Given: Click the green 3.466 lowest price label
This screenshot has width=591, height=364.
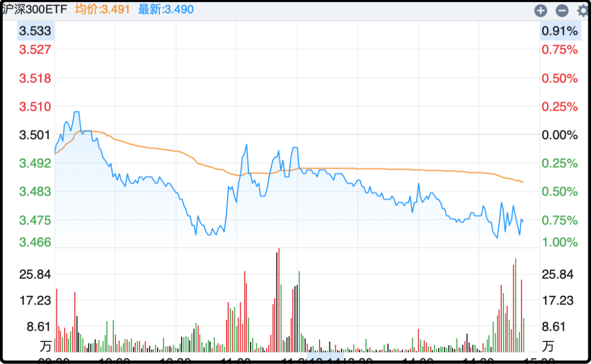Looking at the screenshot, I should click(35, 242).
